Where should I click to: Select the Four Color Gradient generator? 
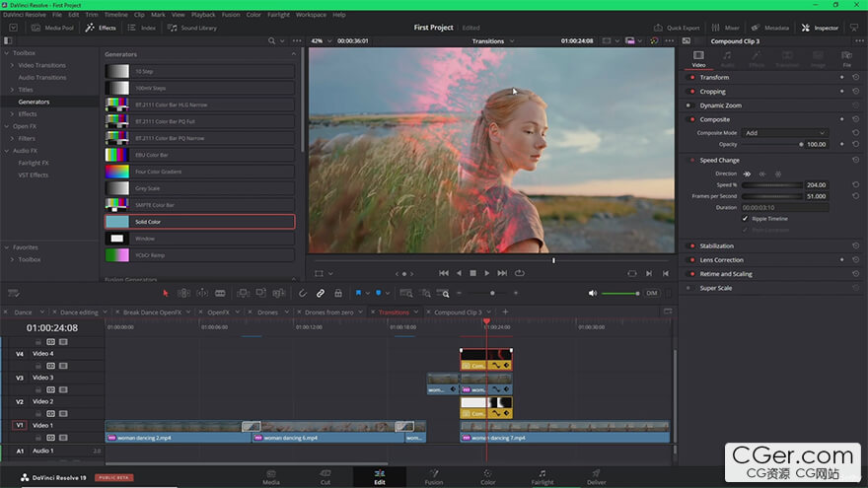coord(200,172)
